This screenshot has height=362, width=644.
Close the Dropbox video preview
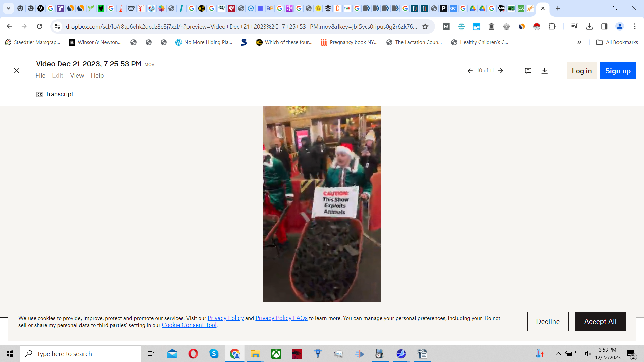[17, 71]
